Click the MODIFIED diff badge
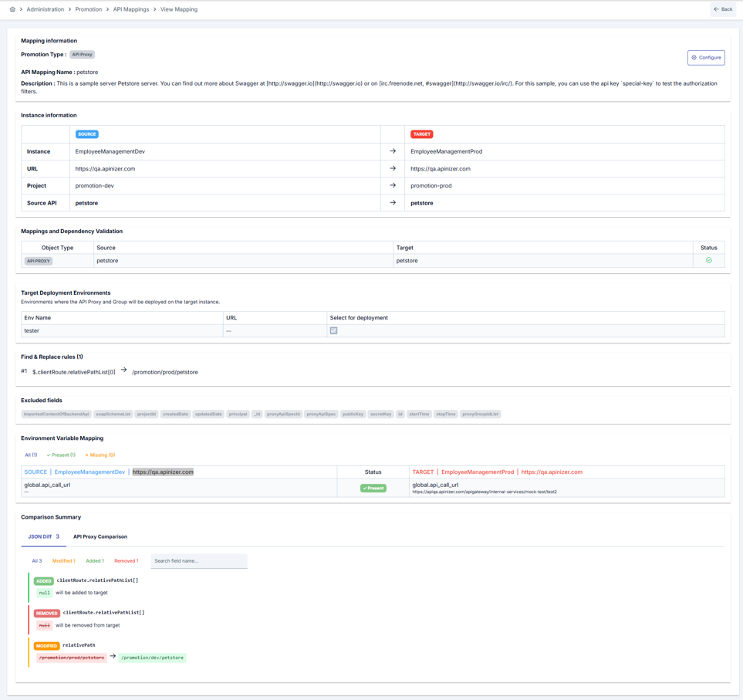 point(46,646)
